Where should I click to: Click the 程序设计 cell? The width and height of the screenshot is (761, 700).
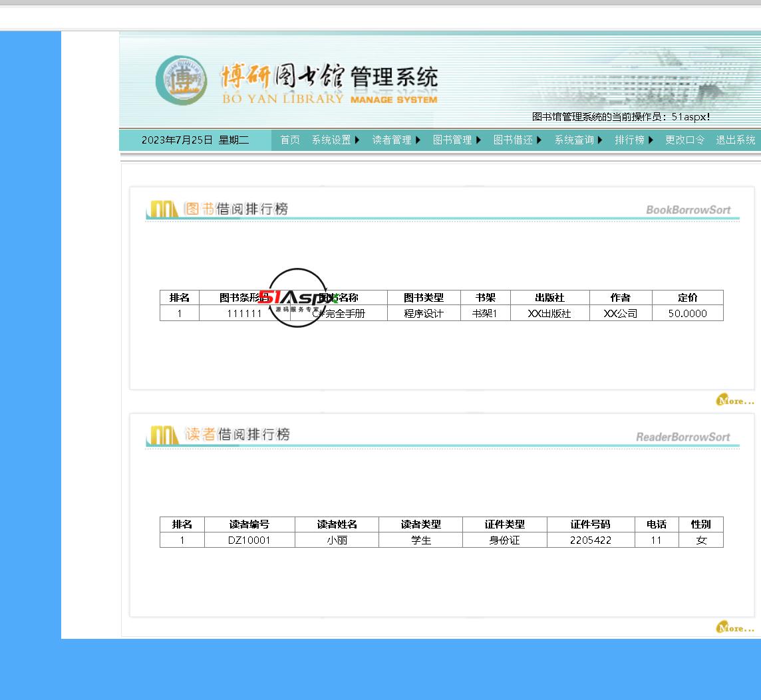(x=424, y=314)
